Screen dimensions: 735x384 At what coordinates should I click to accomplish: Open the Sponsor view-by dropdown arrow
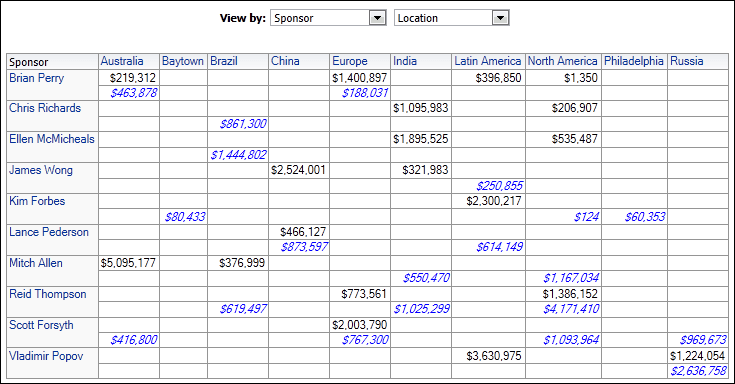[x=377, y=18]
